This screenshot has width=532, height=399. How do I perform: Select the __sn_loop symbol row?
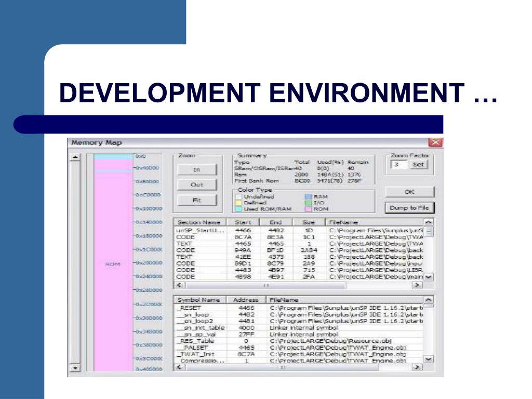click(299, 314)
